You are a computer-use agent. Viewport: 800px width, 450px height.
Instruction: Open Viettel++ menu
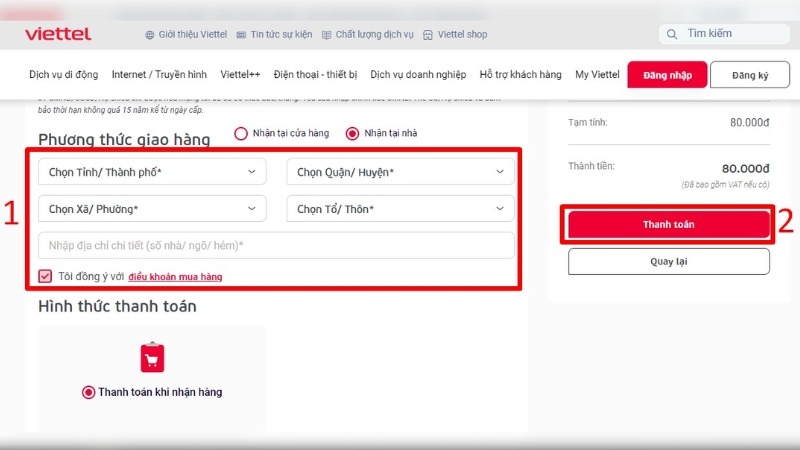(240, 74)
